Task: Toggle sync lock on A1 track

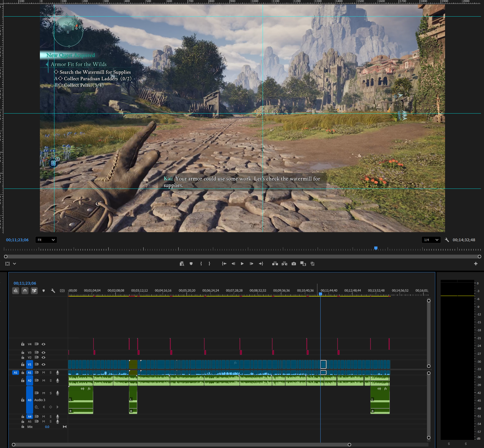Action: tap(36, 372)
